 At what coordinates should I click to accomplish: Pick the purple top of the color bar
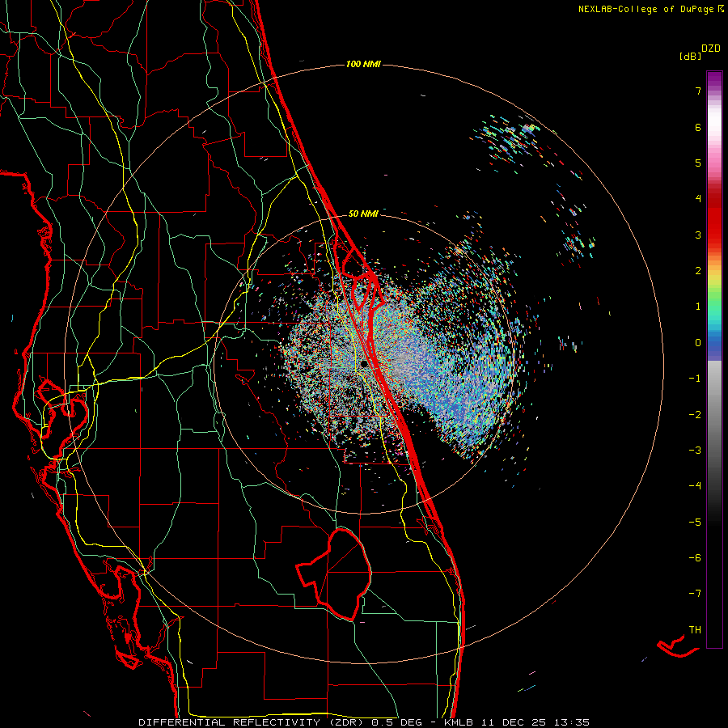714,79
